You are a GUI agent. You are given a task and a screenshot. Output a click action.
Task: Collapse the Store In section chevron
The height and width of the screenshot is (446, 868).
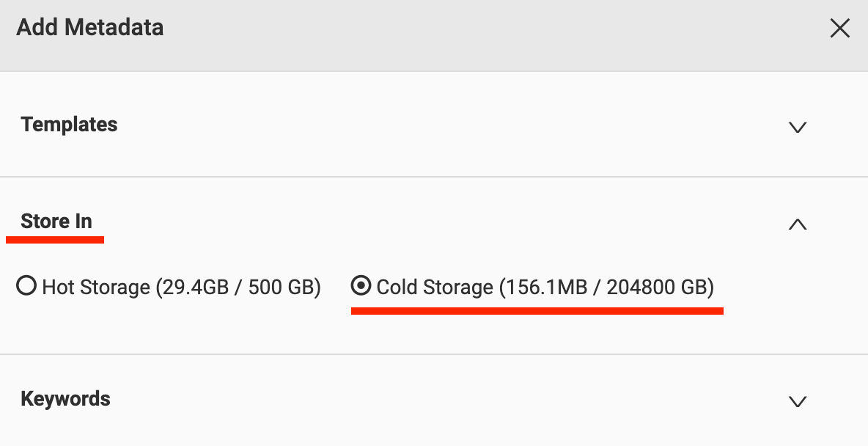(797, 224)
